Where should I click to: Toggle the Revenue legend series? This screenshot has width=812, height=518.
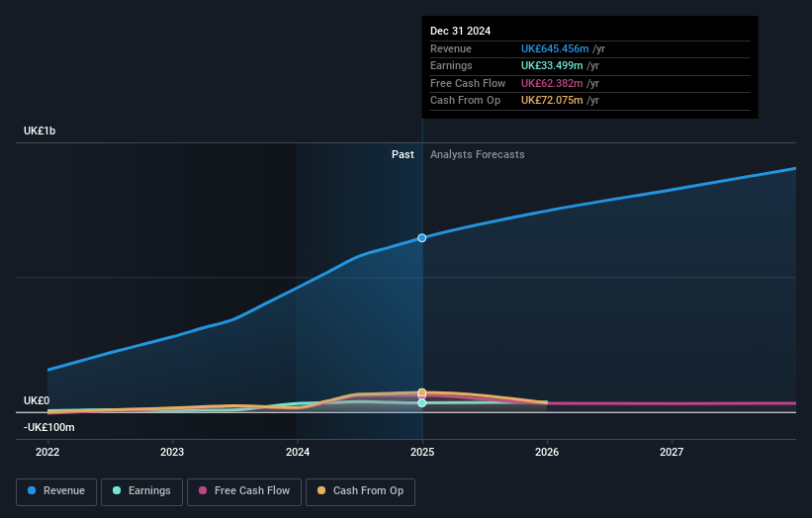[x=56, y=491]
